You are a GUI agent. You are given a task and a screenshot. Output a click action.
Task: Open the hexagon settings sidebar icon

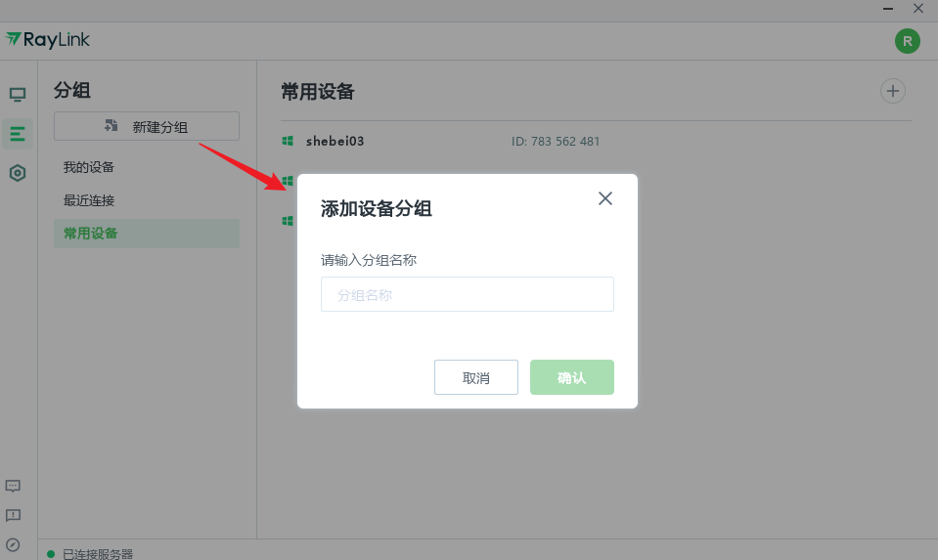coord(18,173)
